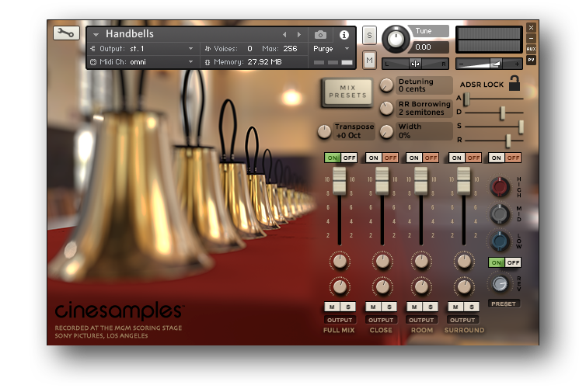Click the pan L/R slider

point(415,64)
